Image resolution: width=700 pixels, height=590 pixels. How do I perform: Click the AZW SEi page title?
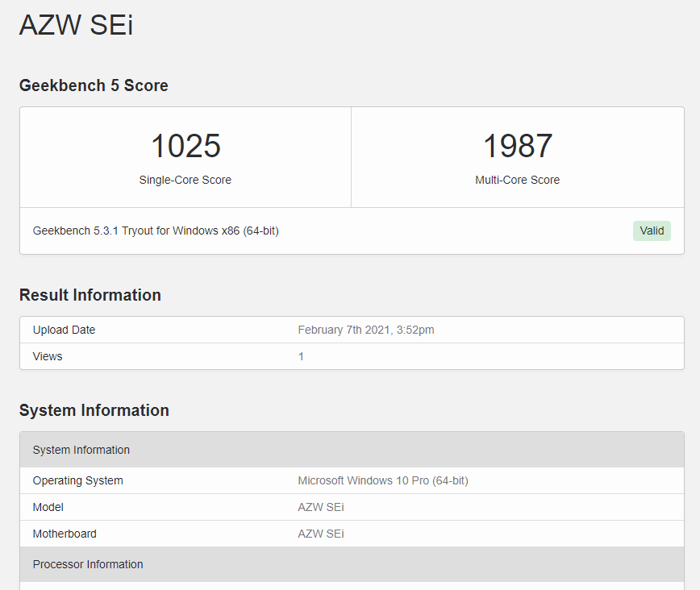(x=76, y=24)
